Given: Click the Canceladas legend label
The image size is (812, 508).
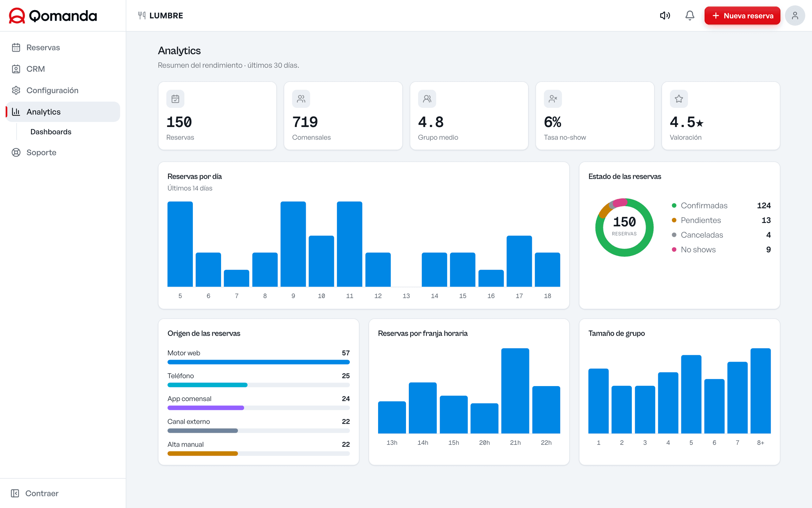Looking at the screenshot, I should tap(702, 235).
